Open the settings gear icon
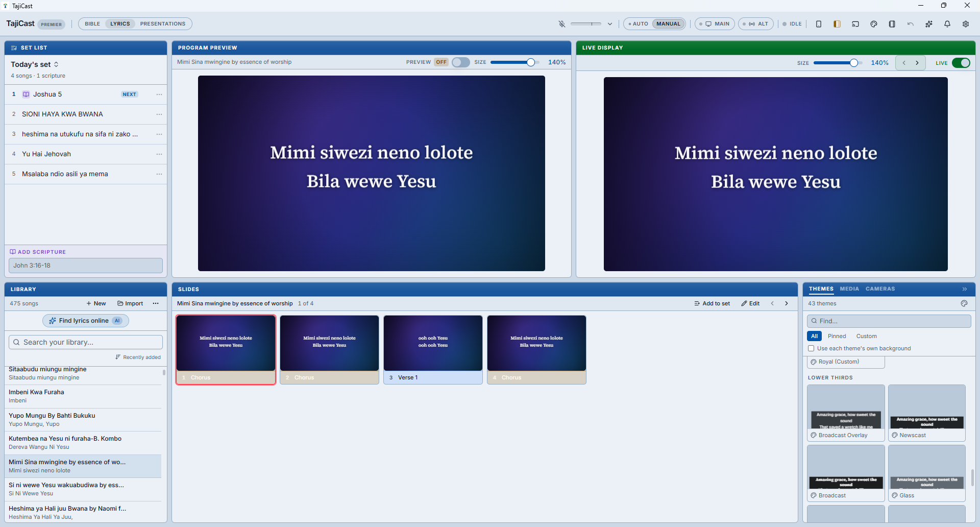980x527 pixels. tap(966, 24)
